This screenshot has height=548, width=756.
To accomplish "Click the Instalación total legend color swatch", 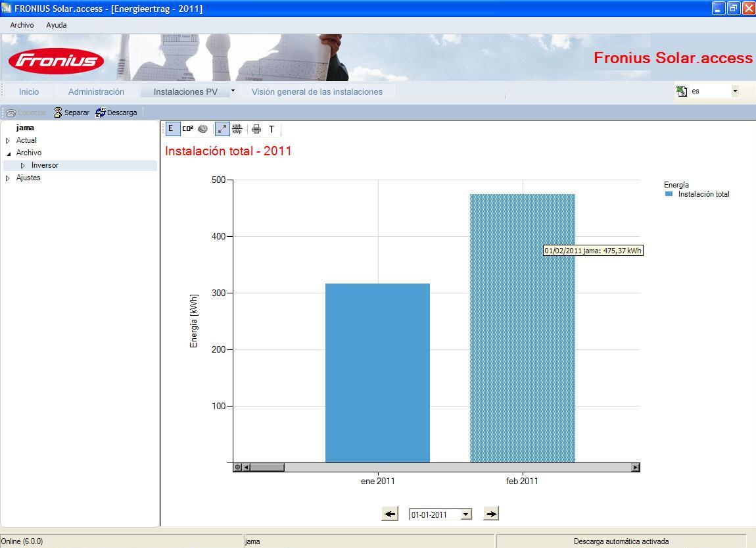I will coord(669,194).
